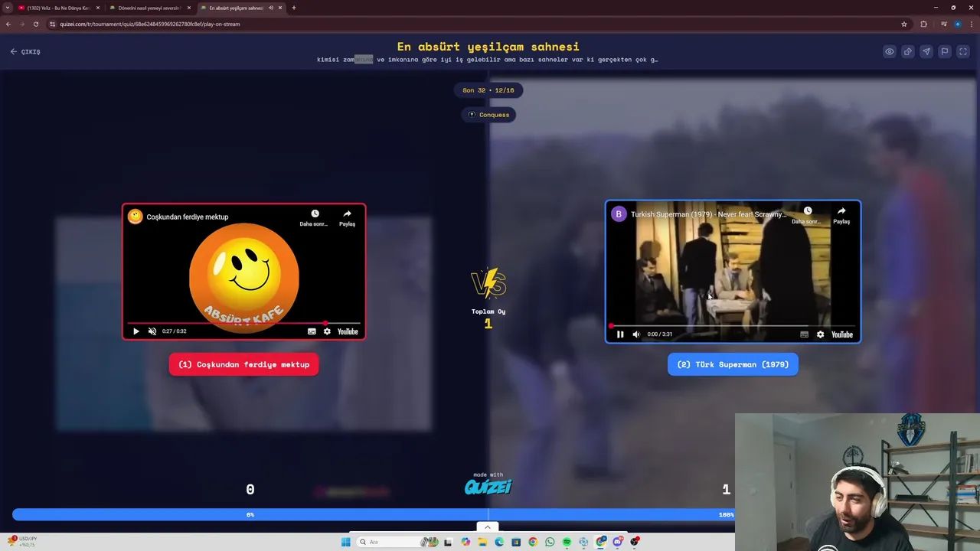
Task: Mute the Türk Superman video volume
Action: click(x=636, y=334)
